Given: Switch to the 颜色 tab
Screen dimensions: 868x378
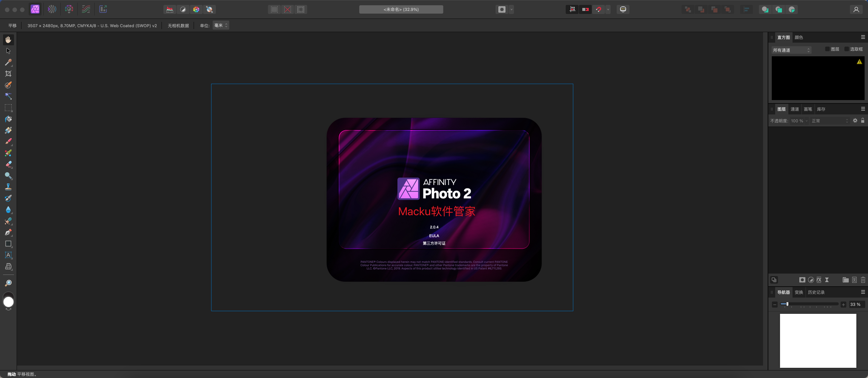Looking at the screenshot, I should 799,37.
